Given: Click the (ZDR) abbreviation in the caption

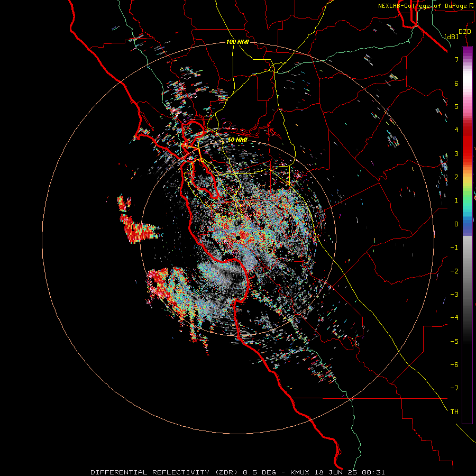Looking at the screenshot, I should pyautogui.click(x=226, y=472).
